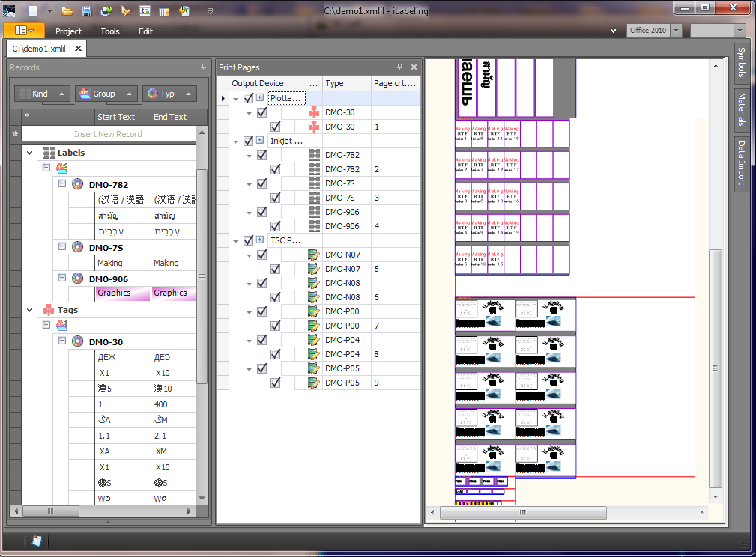Click the print preview printer icon
This screenshot has width=756, height=557.
[106, 11]
